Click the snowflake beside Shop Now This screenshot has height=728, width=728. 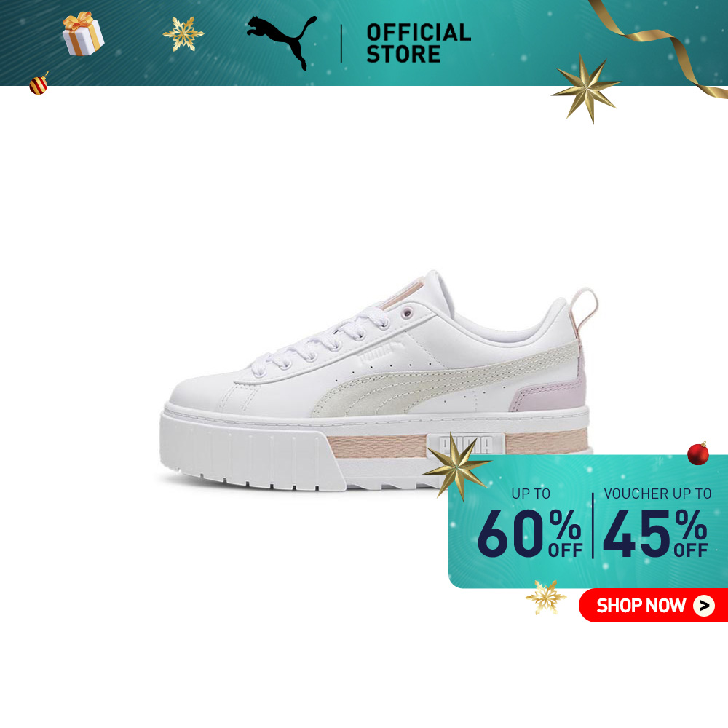(545, 597)
